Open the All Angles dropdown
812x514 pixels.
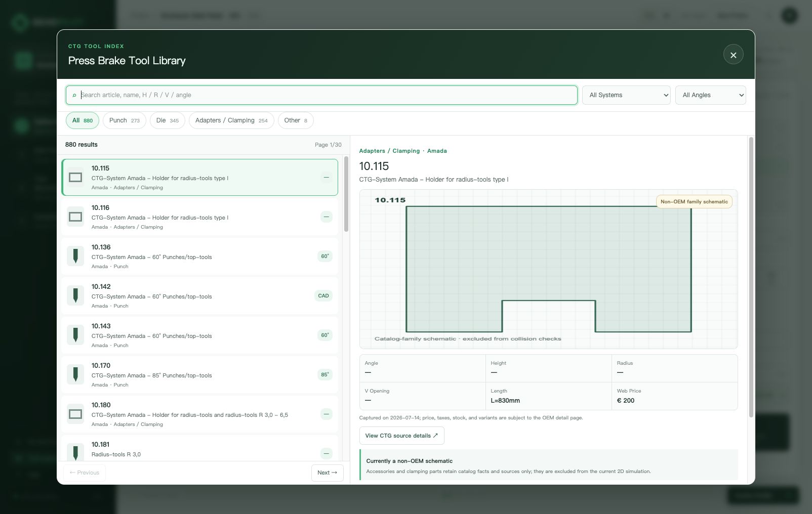(710, 95)
